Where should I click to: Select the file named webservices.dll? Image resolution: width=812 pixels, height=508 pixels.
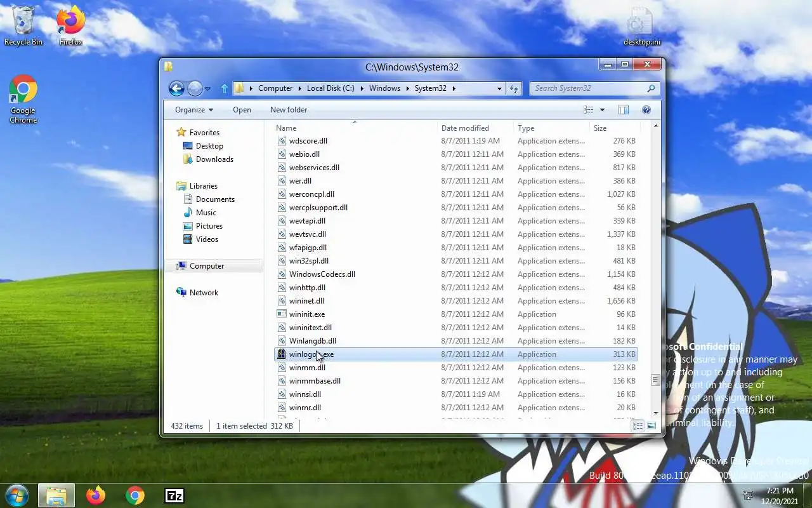[314, 167]
